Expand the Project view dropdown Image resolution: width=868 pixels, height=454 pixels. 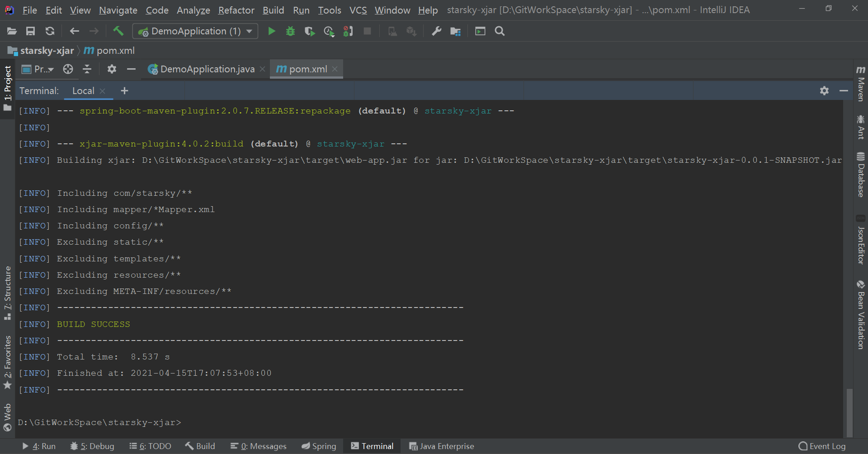(38, 69)
